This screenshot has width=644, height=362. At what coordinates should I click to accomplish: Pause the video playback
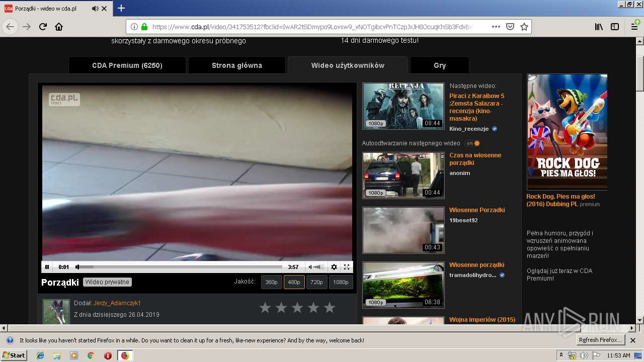[x=47, y=267]
